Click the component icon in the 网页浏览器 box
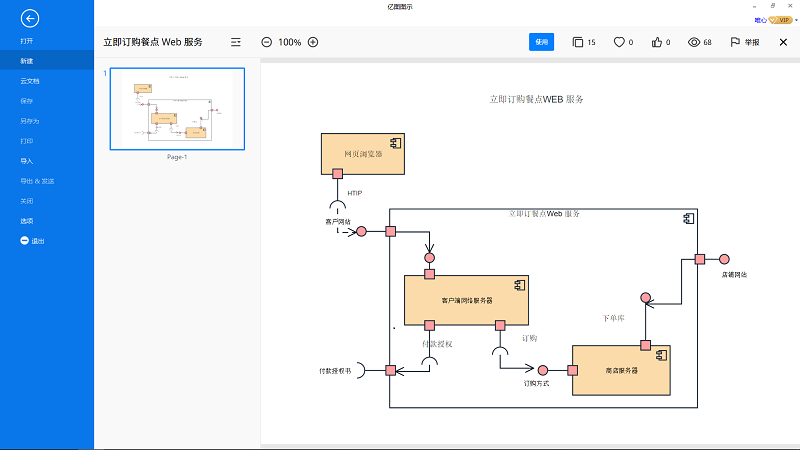 click(x=395, y=143)
